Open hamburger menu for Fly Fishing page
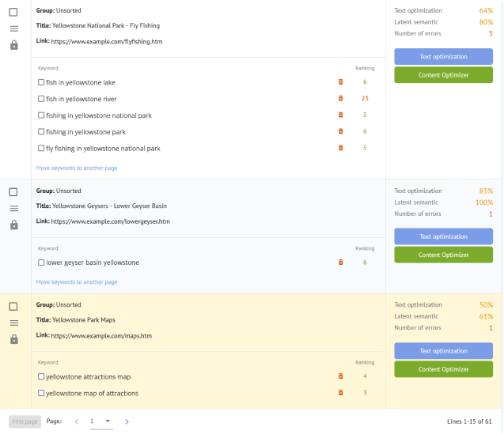The height and width of the screenshot is (434, 504). 13,29
